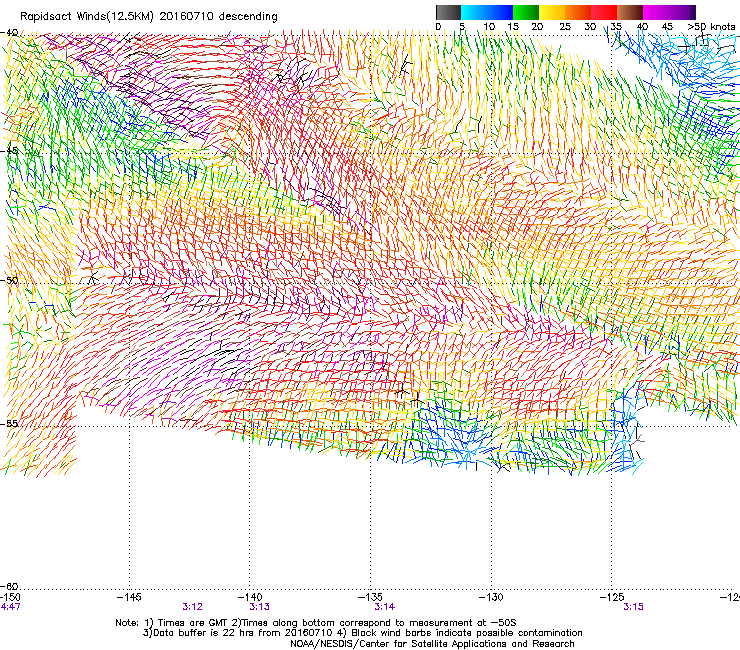Click the '>50 knots' legend label
Image resolution: width=740 pixels, height=650 pixels.
[711, 27]
